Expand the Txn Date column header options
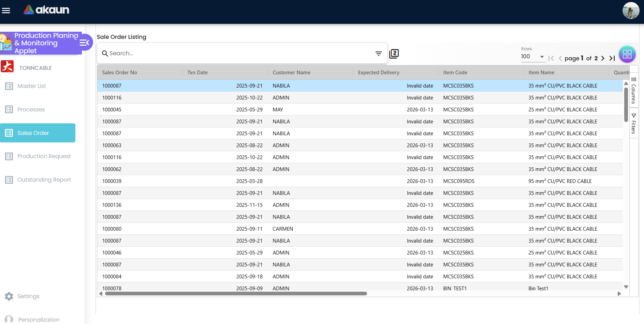Viewport: 644px width, 324px height. [197, 72]
